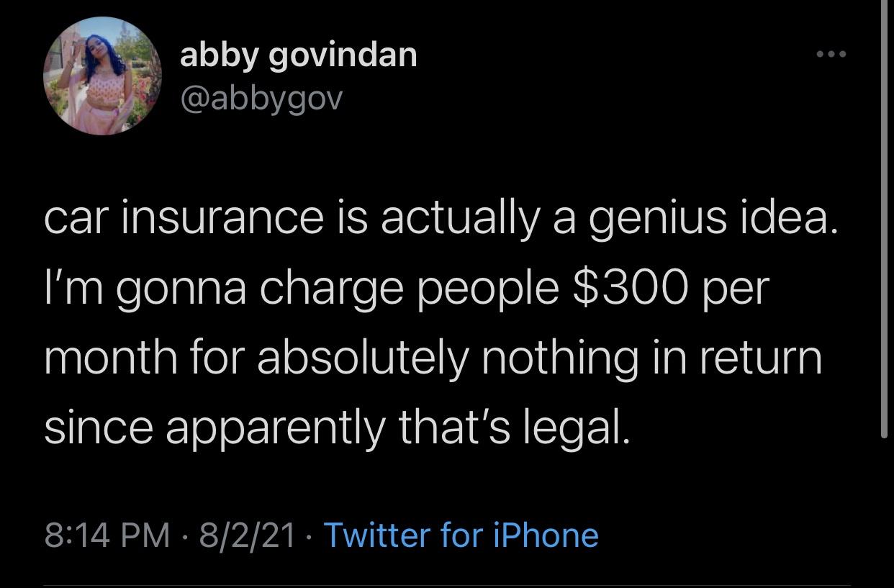Open the "Twitter for iPhone" source link
This screenshot has height=588, width=894.
coord(461,535)
